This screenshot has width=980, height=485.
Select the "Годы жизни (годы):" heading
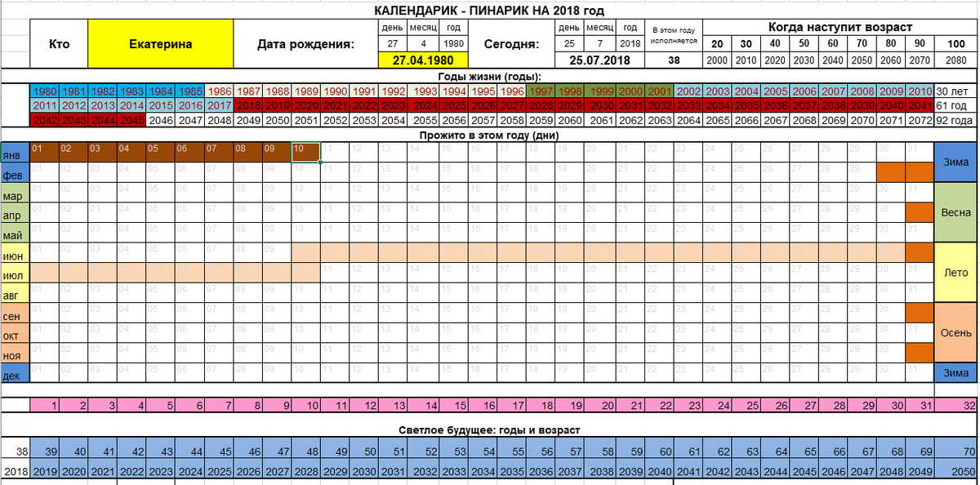[488, 77]
